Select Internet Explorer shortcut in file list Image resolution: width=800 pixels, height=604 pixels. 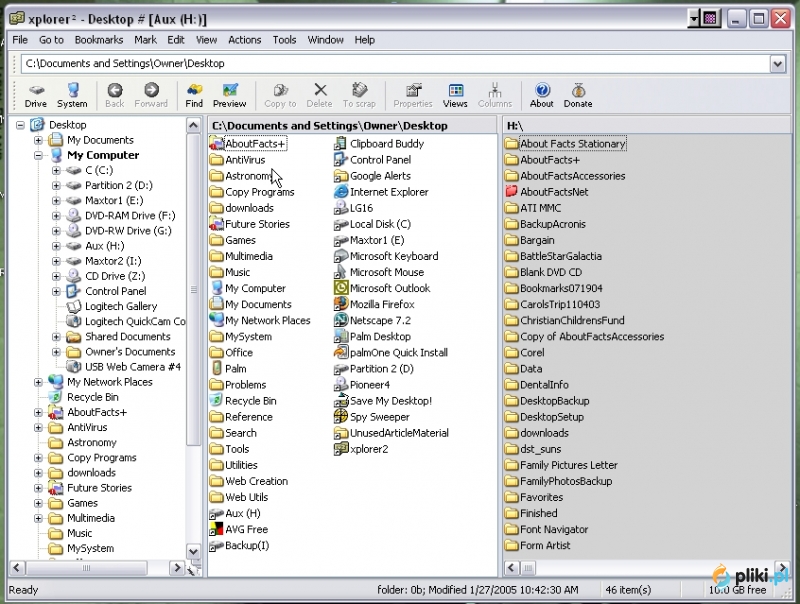click(381, 192)
